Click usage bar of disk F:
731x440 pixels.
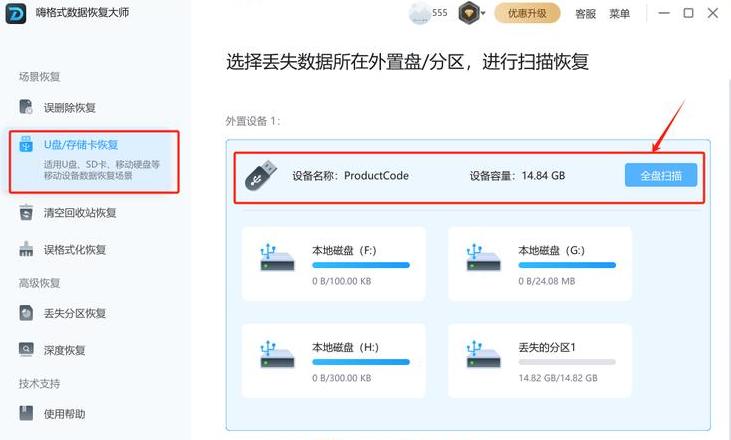pos(361,265)
